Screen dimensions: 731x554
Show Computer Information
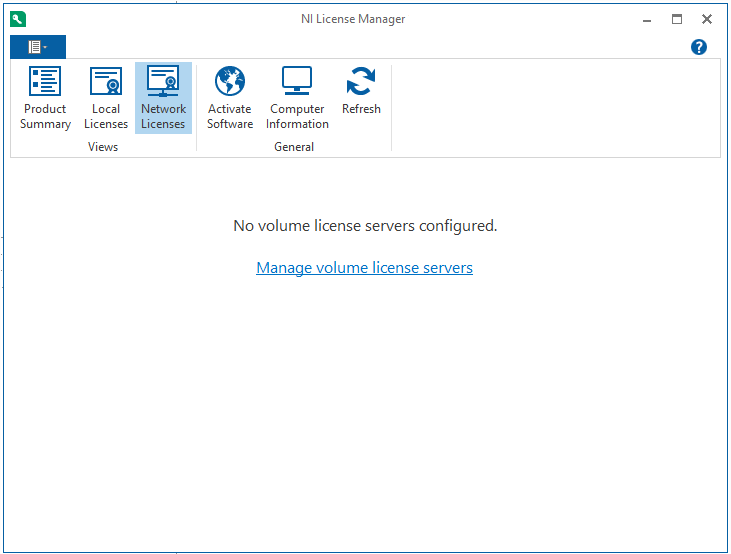point(297,98)
